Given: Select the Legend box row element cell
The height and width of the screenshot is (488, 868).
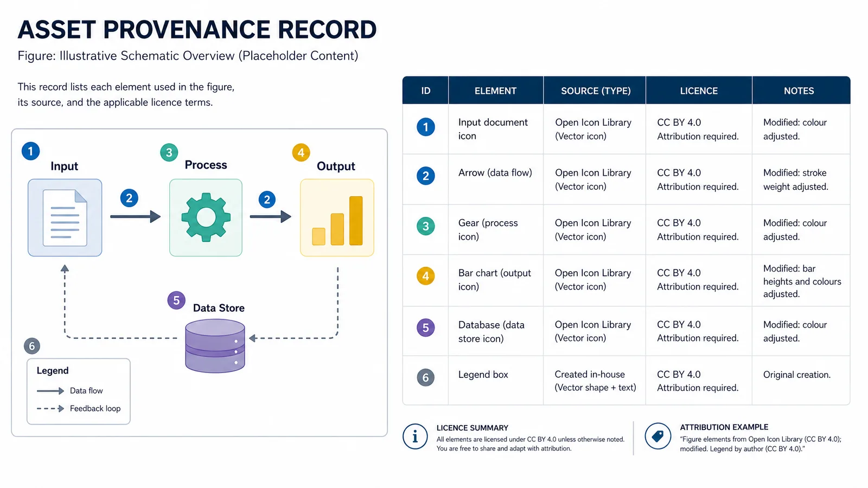Looking at the screenshot, I should coord(496,380).
